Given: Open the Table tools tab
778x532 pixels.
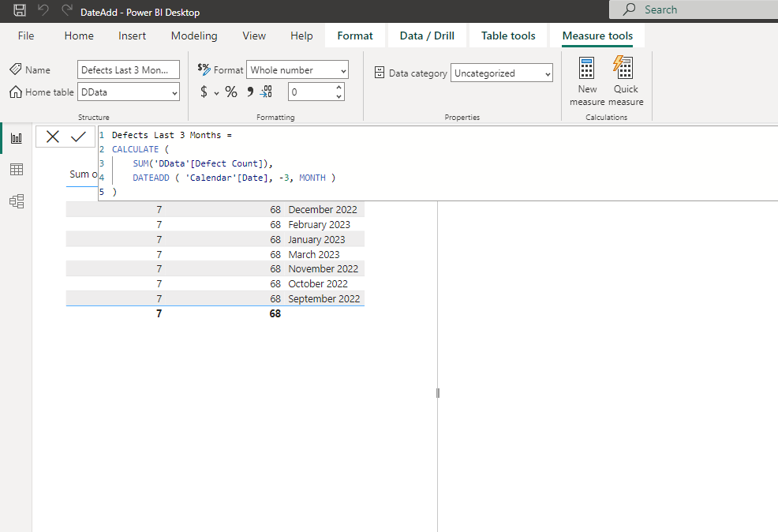Looking at the screenshot, I should [x=508, y=36].
